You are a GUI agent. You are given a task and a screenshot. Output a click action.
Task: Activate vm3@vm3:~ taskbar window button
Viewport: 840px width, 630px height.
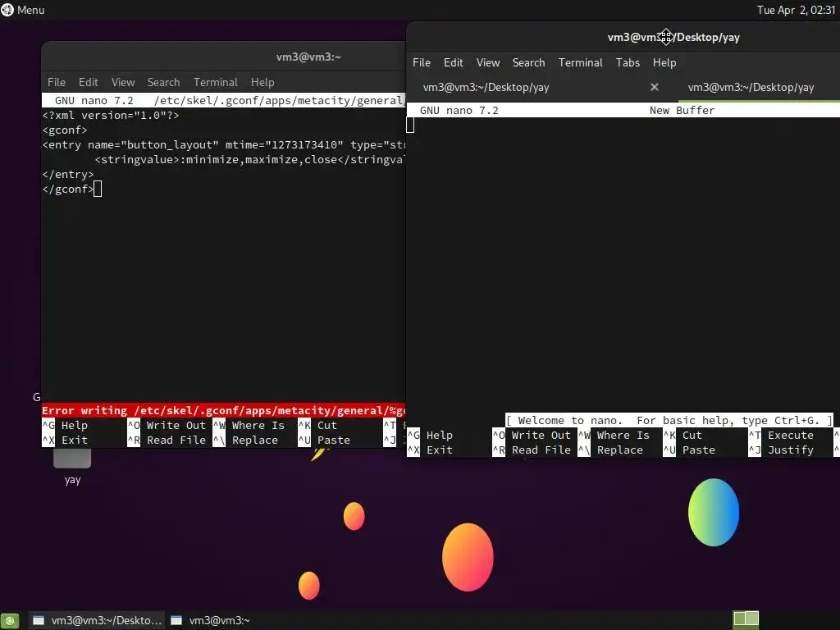tap(210, 620)
